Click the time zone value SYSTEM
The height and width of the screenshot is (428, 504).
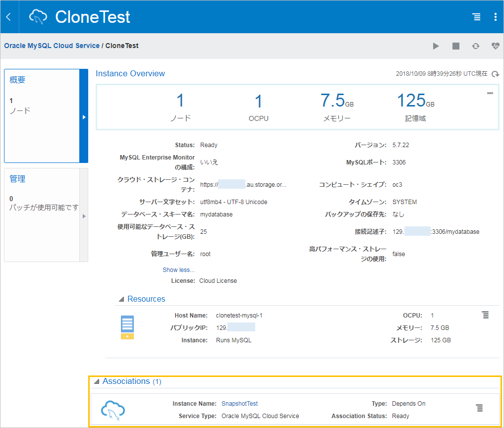tap(404, 202)
